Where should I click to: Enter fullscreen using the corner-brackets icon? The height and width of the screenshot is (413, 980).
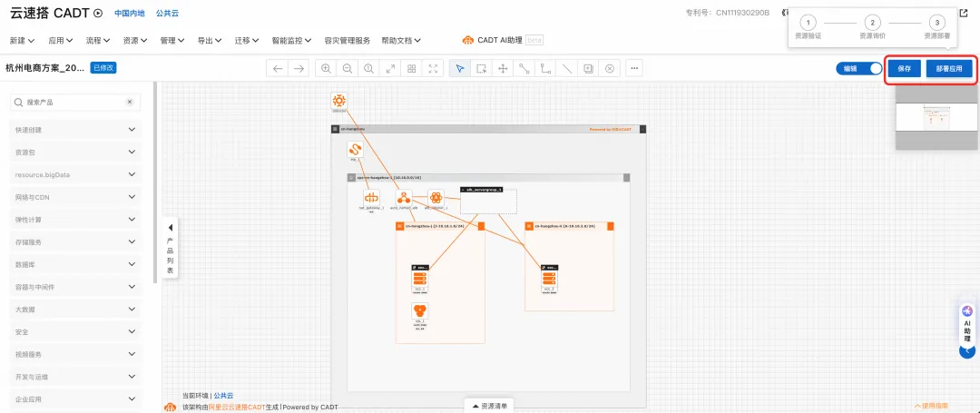click(x=433, y=69)
